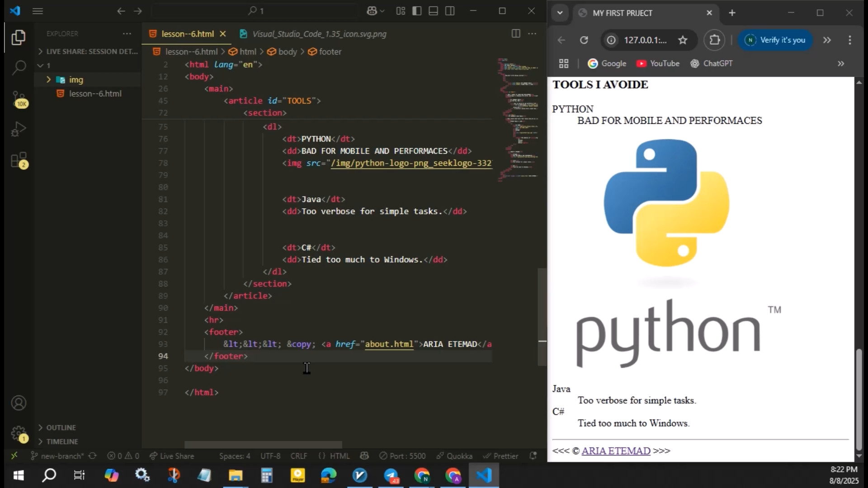868x488 pixels.
Task: Switch to Visual_Studio_Code_1.35_icon.svg.png tab
Action: pos(319,34)
